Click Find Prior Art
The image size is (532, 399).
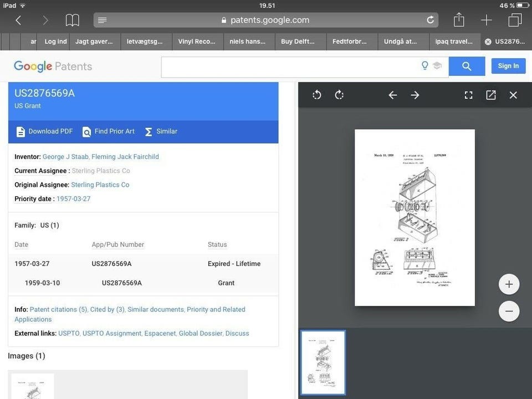109,132
